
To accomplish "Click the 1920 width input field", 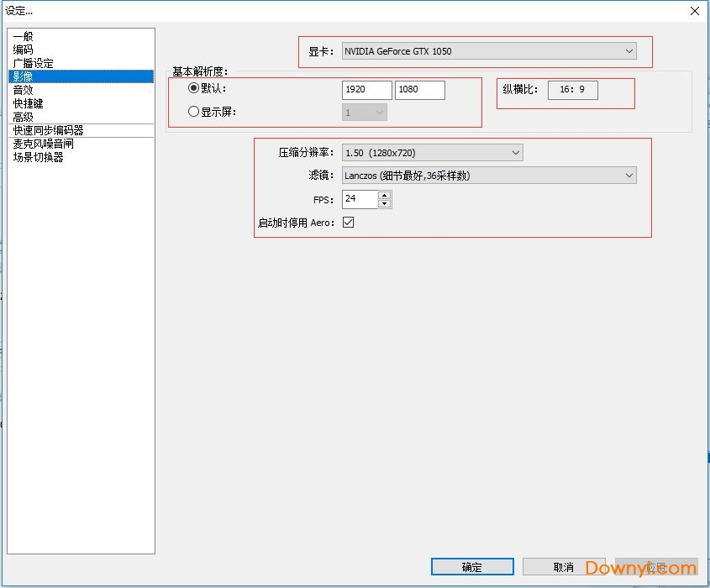I will point(366,90).
